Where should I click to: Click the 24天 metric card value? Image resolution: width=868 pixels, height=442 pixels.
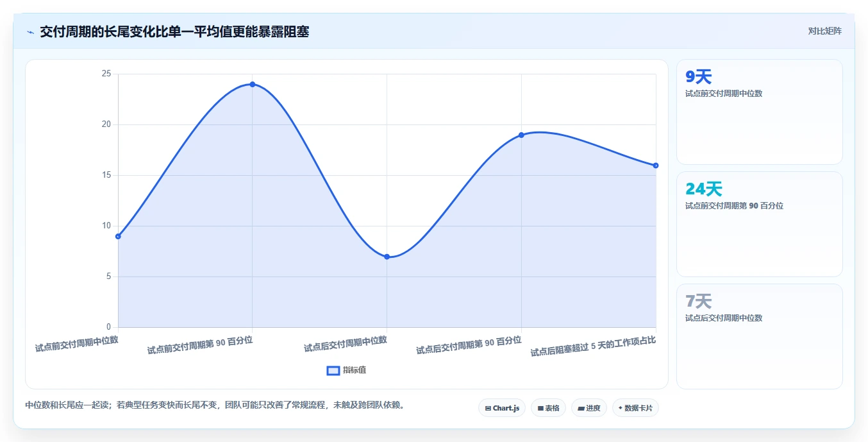point(704,189)
